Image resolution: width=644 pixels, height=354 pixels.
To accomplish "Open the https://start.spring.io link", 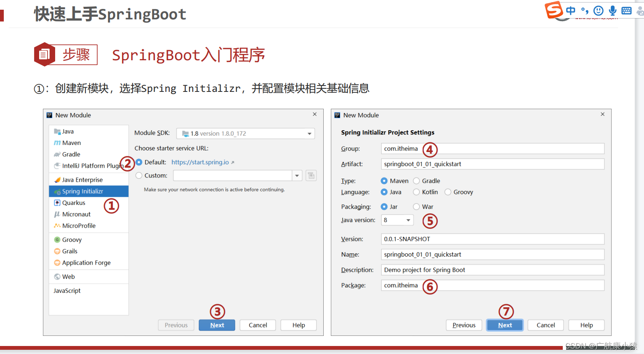I will (200, 162).
